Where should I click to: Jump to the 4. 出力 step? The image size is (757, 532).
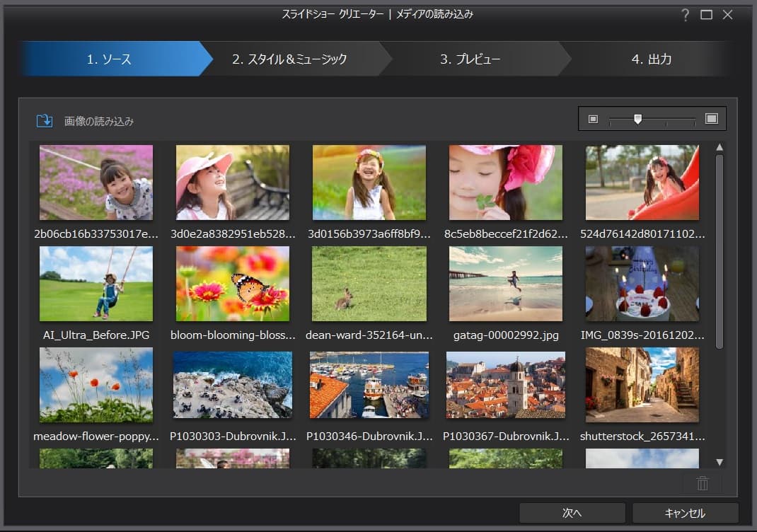tap(651, 59)
